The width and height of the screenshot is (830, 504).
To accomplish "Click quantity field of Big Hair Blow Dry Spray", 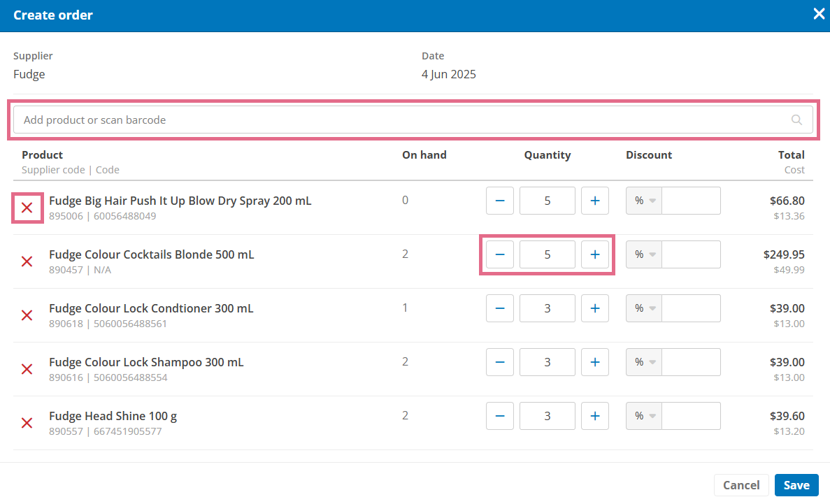I will tap(548, 201).
